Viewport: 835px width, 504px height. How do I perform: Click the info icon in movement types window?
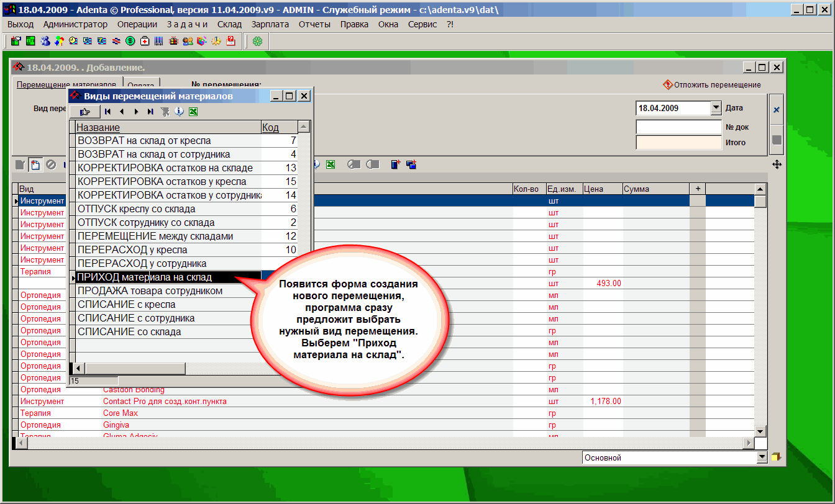(x=179, y=112)
